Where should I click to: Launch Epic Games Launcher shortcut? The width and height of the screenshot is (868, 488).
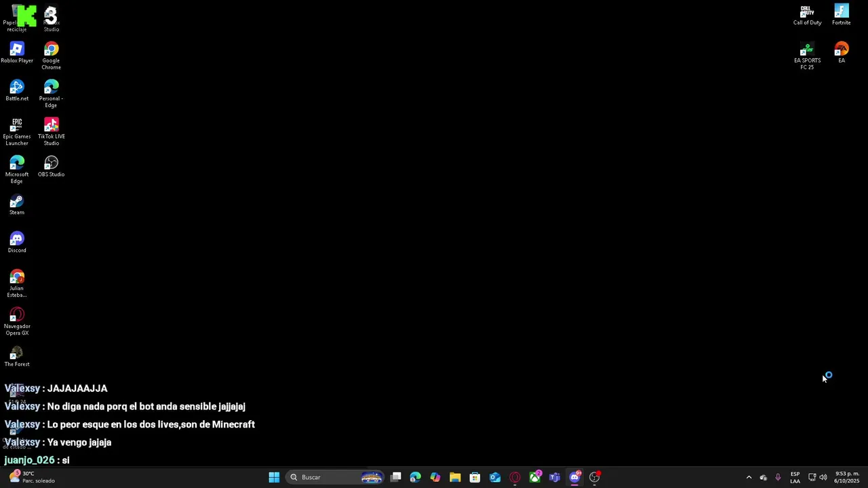coord(17,132)
